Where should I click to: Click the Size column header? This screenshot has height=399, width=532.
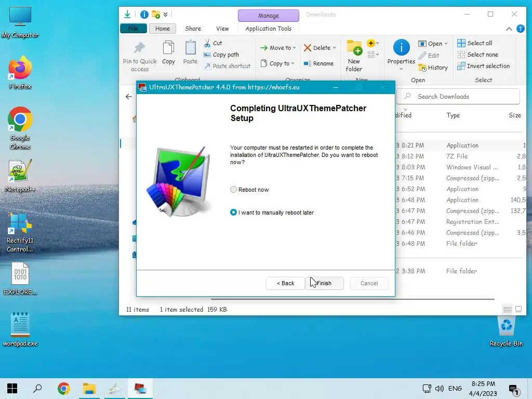click(515, 115)
